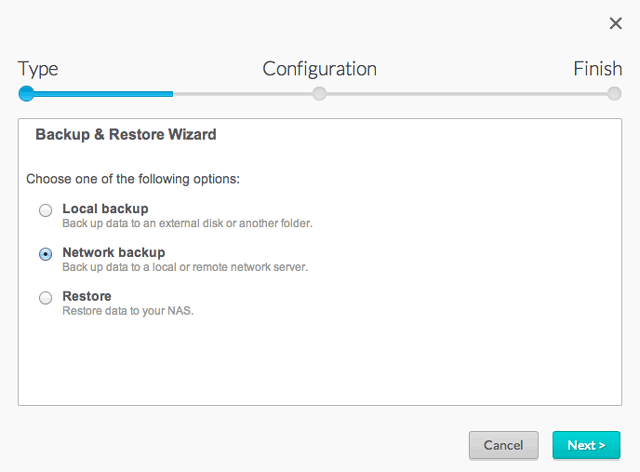The width and height of the screenshot is (640, 472).
Task: Click the blue filled progress bar segment
Action: [100, 93]
